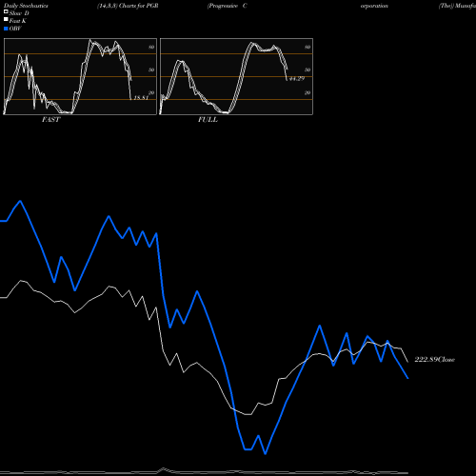Click the Fast K legend text
The height and width of the screenshot is (476, 476).
pos(18,21)
